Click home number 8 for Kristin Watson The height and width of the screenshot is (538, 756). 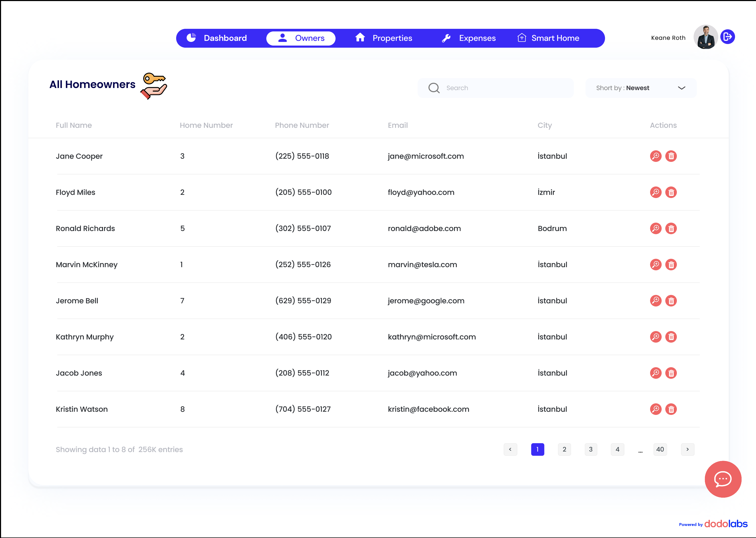click(x=182, y=409)
